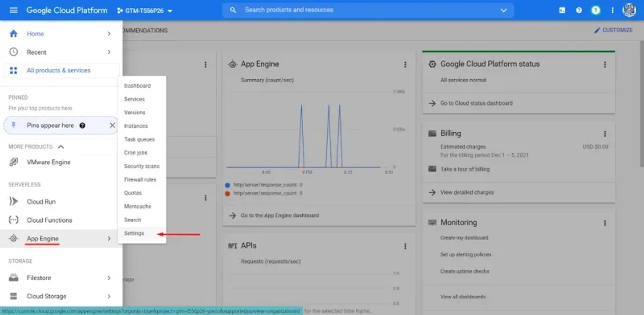Open App Engine card three-dot menu

coord(405,65)
